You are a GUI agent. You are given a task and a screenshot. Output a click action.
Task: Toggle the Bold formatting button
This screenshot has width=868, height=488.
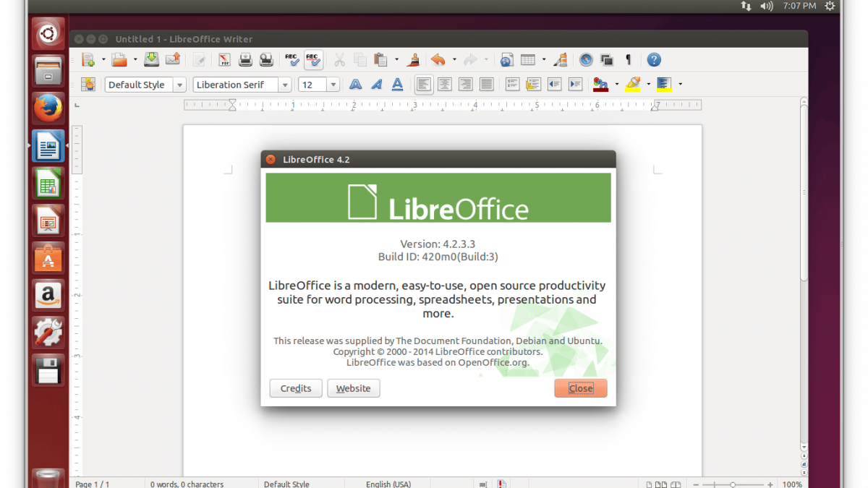(356, 85)
